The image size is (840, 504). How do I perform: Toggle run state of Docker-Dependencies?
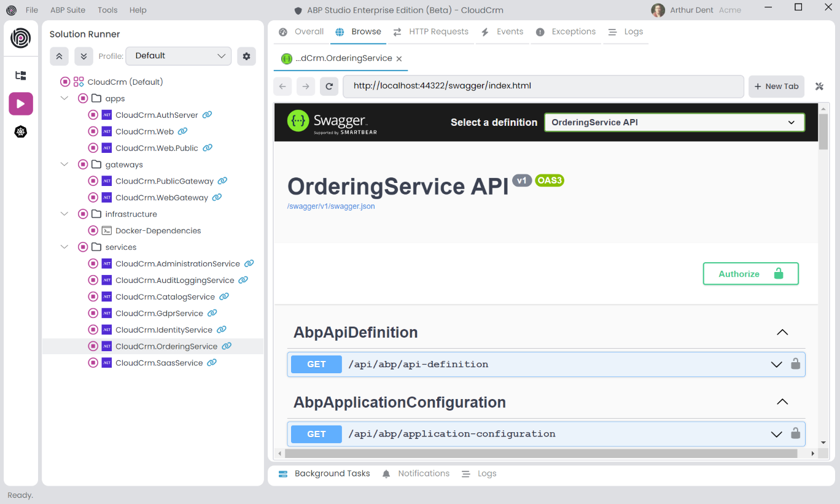pyautogui.click(x=93, y=231)
